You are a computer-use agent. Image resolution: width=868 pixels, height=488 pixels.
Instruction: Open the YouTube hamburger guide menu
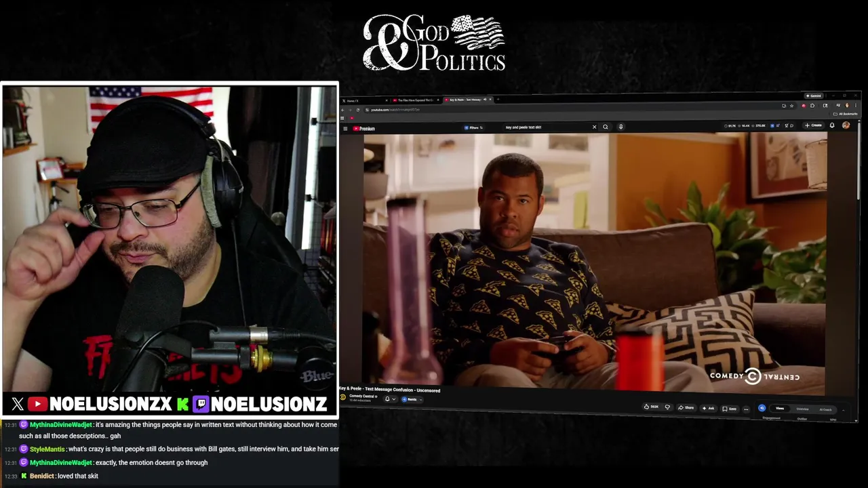345,129
